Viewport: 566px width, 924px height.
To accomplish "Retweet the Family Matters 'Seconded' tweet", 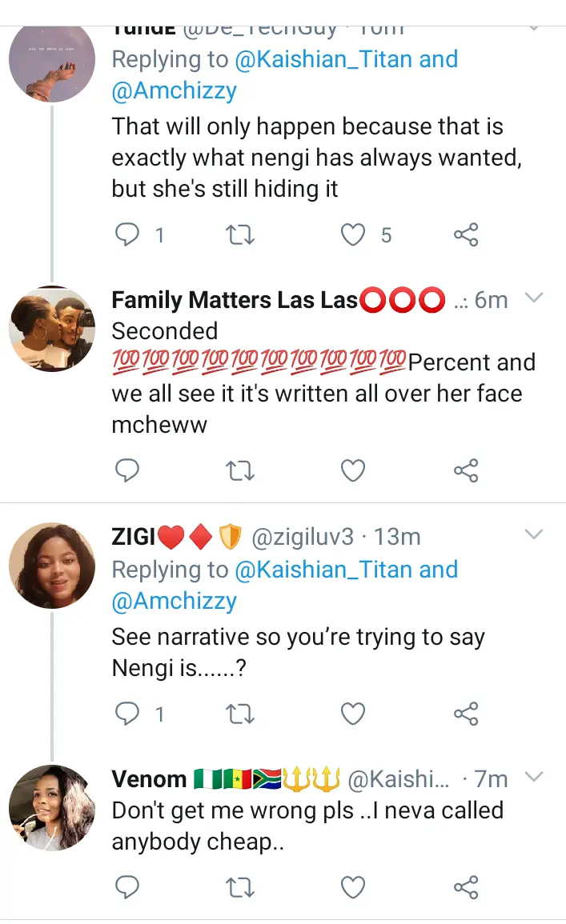I will tap(240, 471).
